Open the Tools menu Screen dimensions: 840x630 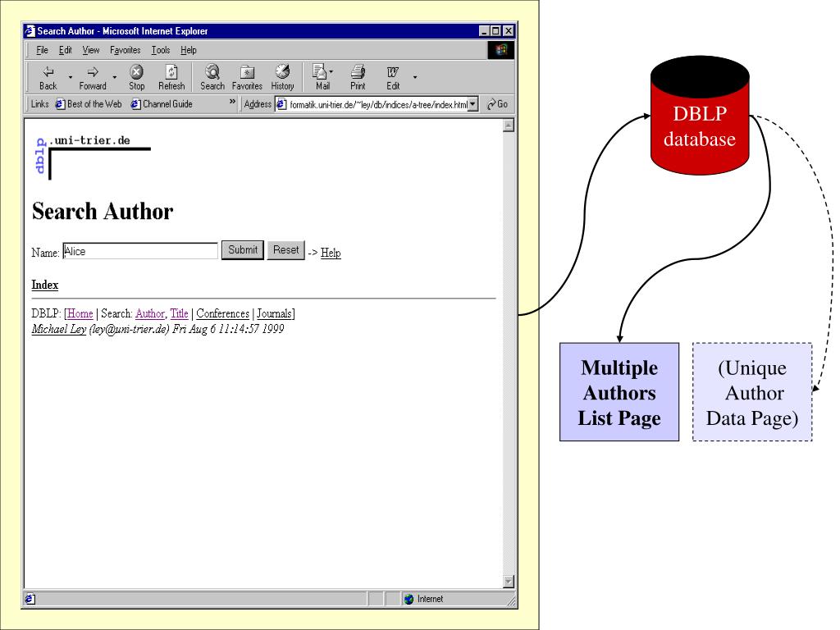pos(160,50)
